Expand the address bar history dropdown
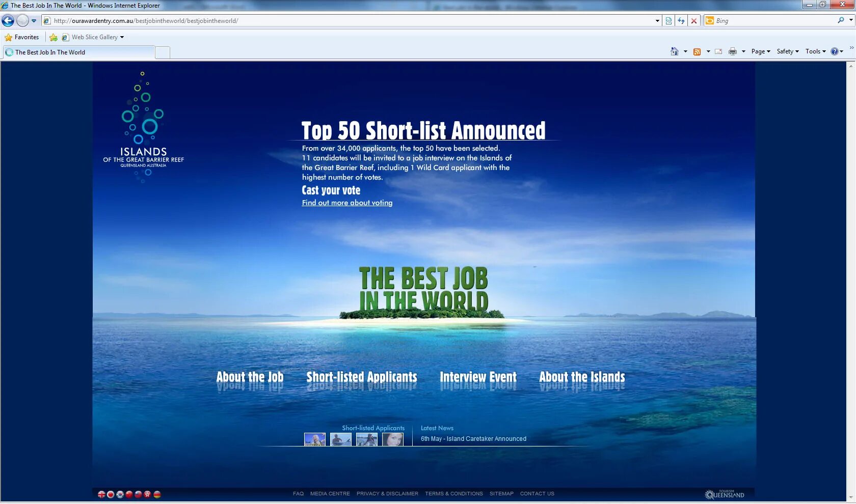The height and width of the screenshot is (504, 856). (657, 21)
